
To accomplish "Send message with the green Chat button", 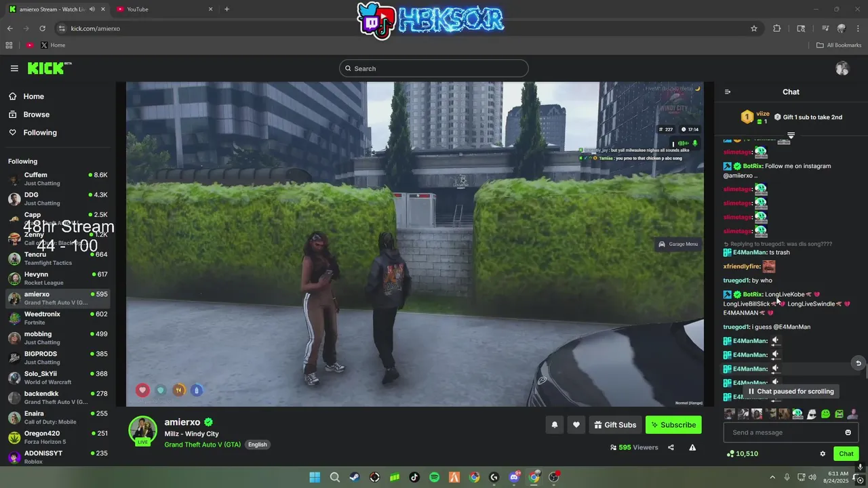I will point(846,453).
